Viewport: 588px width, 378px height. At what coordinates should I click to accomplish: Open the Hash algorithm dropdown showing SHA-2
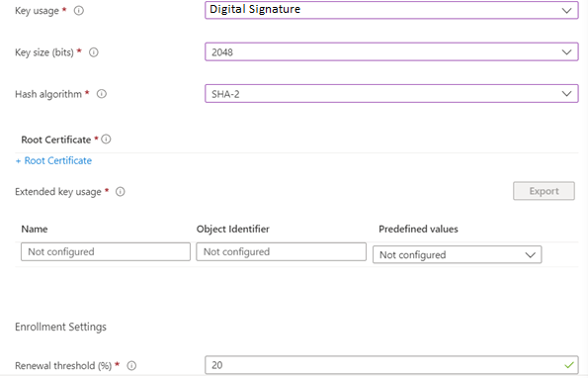(x=391, y=93)
